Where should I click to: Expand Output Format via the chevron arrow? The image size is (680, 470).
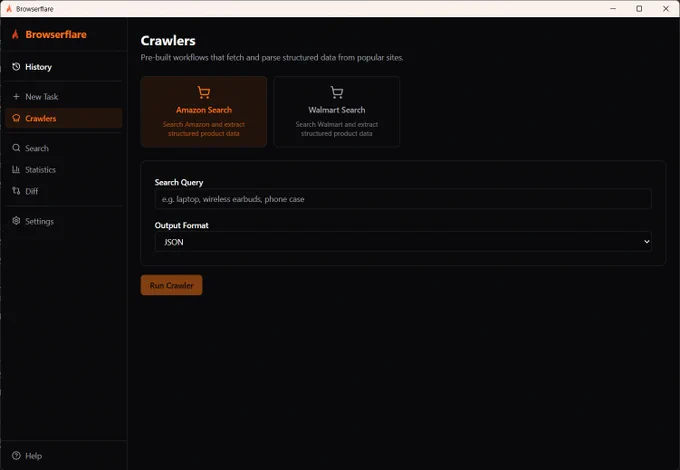coord(647,242)
